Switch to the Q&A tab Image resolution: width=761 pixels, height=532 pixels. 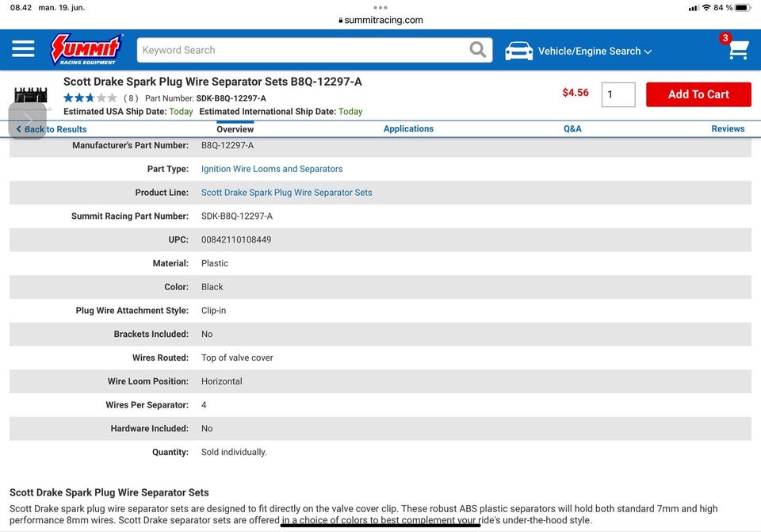tap(572, 128)
